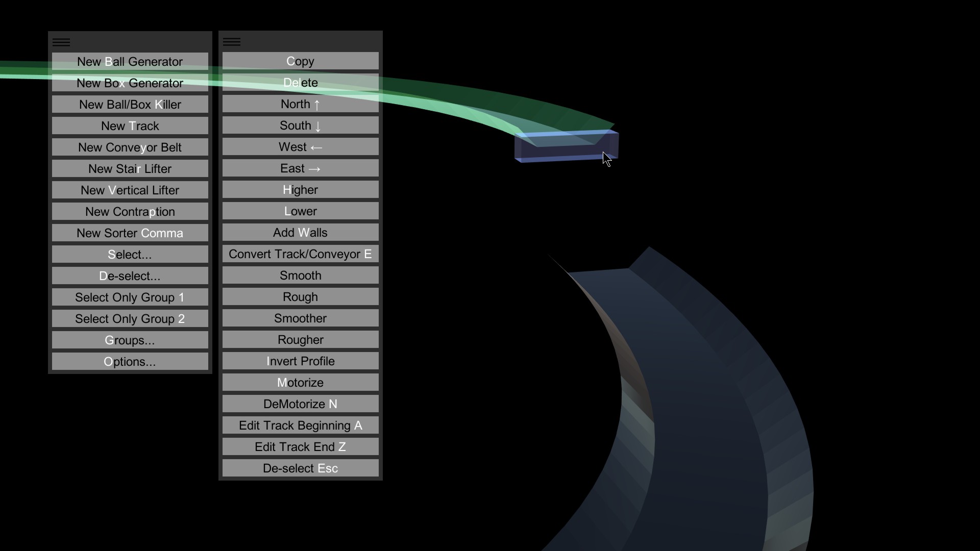Add a New Sorter

pos(130,233)
